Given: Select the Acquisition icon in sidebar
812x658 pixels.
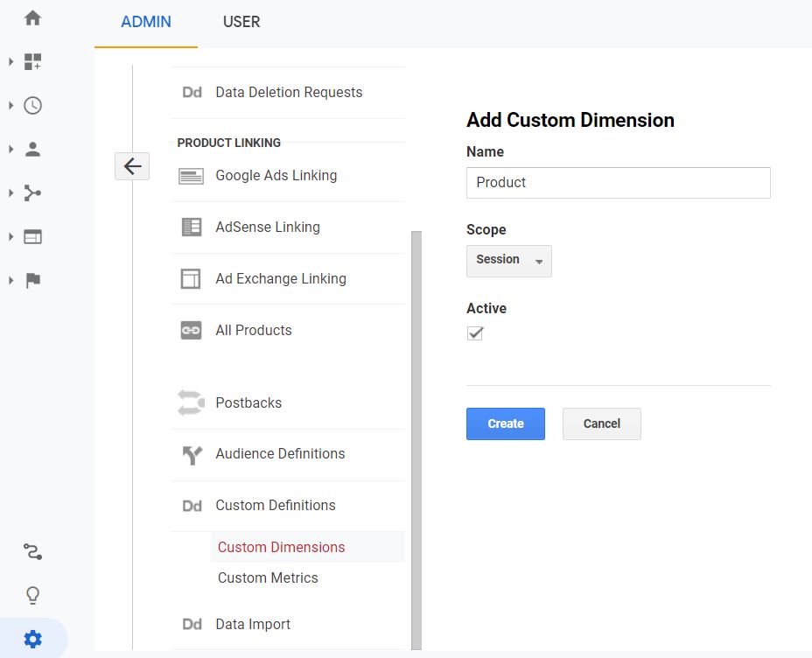Looking at the screenshot, I should (32, 192).
